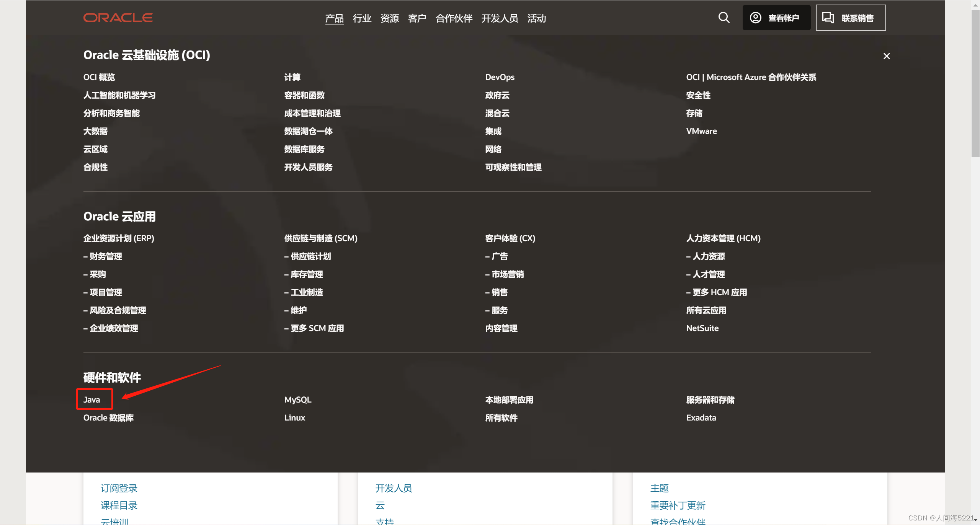The width and height of the screenshot is (980, 525).
Task: Click the 联系销售 contact sales button
Action: [x=850, y=18]
